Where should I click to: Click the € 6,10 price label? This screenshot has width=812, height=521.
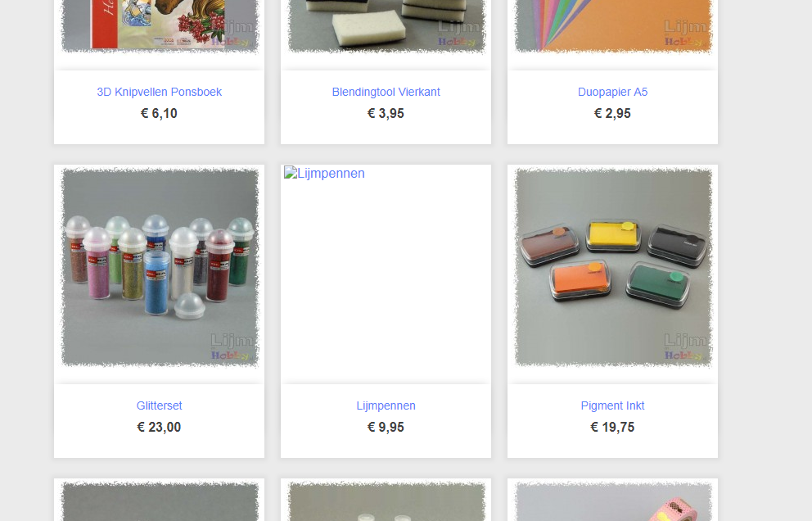pos(159,114)
